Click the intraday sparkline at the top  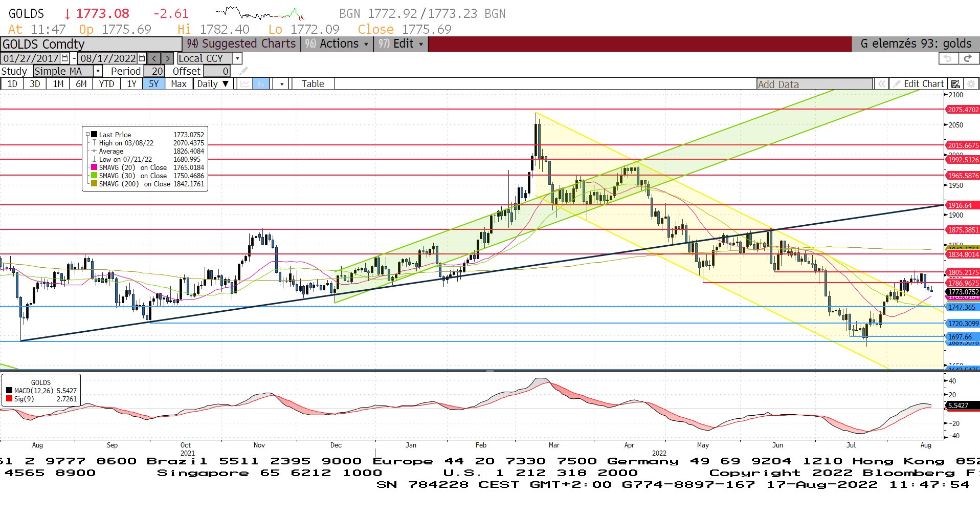coord(260,13)
